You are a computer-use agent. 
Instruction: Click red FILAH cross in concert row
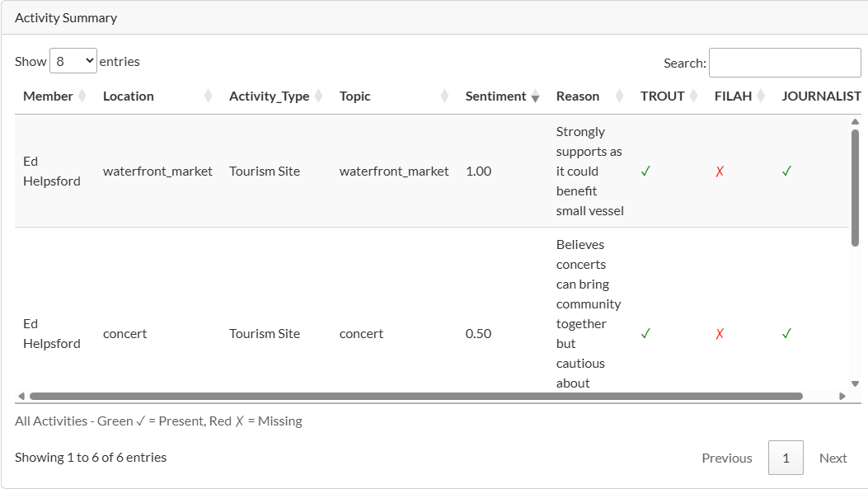coord(720,334)
